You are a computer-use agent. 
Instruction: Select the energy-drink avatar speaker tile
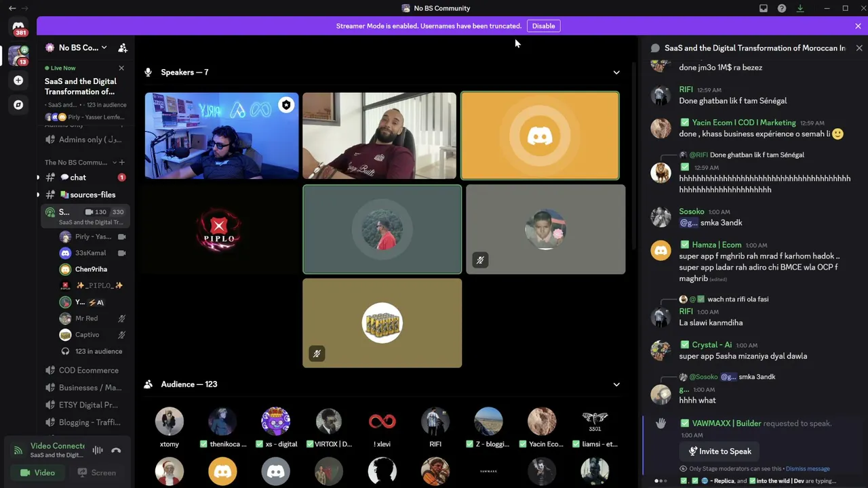point(382,323)
